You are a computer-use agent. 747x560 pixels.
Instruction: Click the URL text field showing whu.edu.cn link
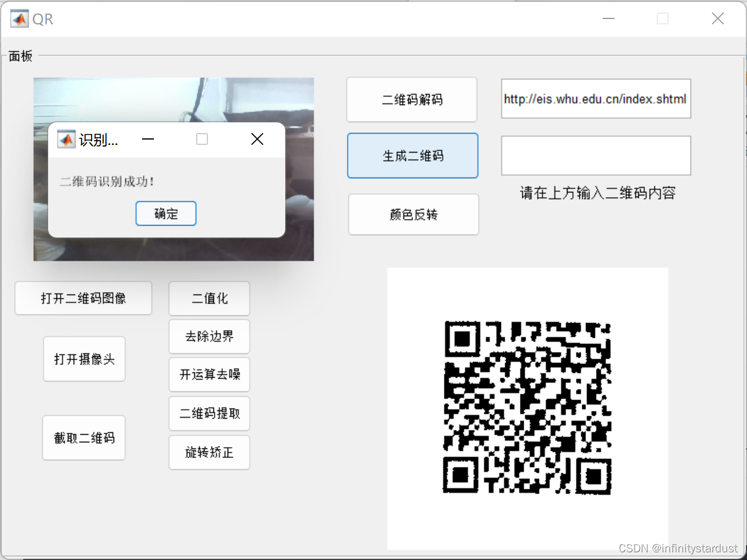(595, 99)
